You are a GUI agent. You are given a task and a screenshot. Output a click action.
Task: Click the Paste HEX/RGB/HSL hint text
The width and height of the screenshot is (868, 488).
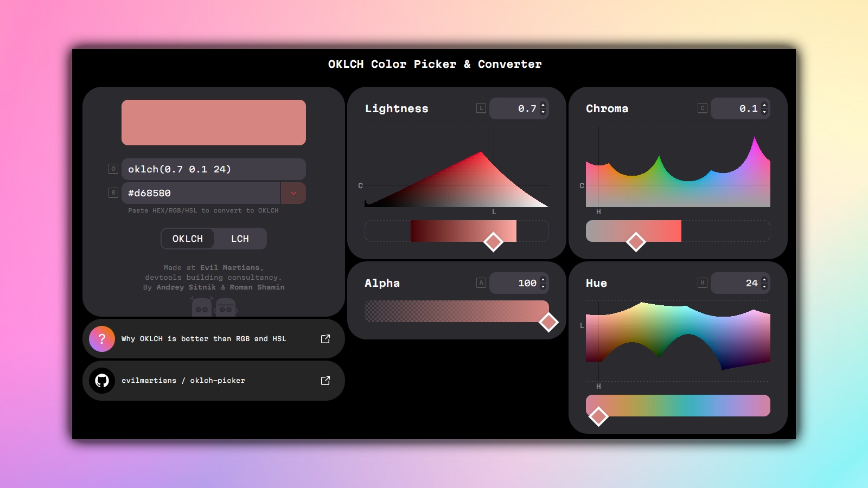click(x=203, y=210)
